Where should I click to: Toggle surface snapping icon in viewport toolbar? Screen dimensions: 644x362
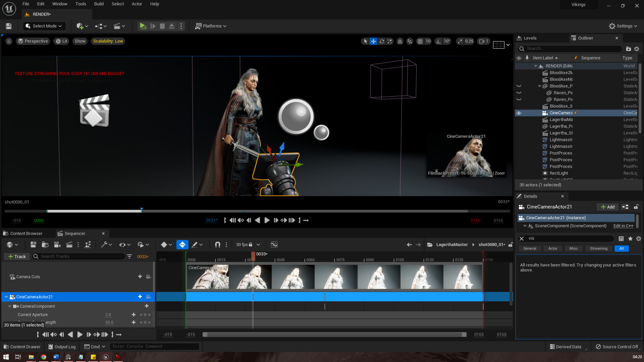coord(410,41)
